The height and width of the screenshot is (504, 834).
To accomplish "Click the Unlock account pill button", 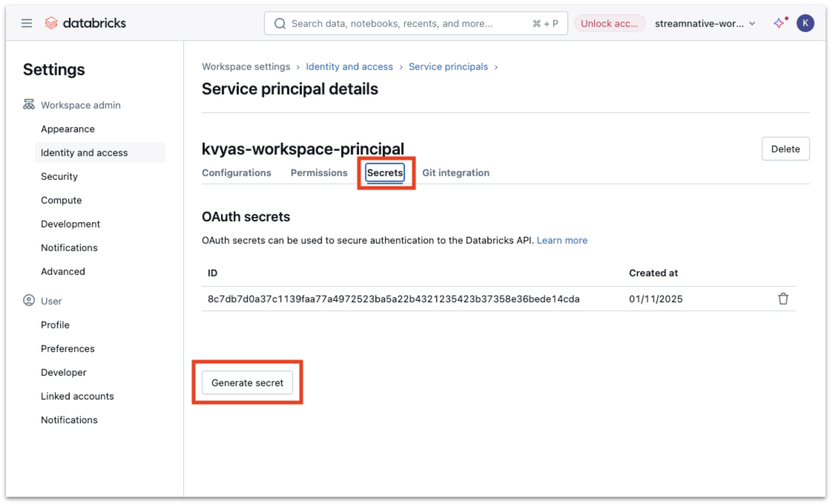I will click(609, 24).
